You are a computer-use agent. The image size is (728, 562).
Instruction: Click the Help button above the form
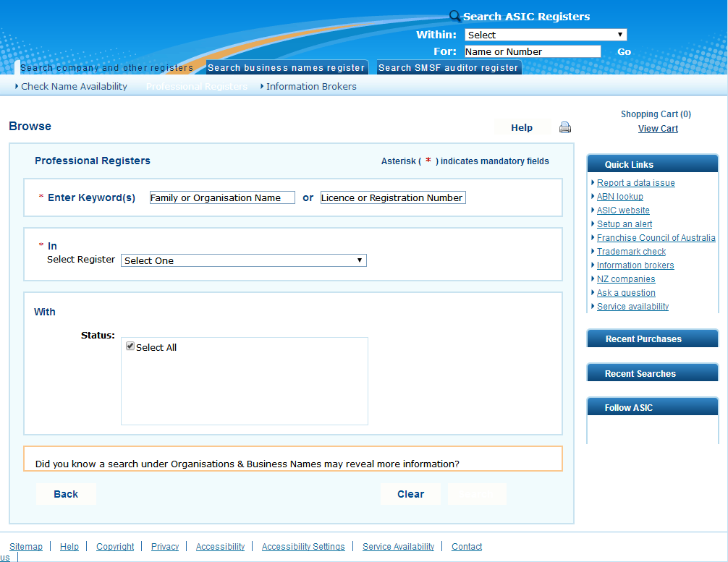click(x=522, y=127)
